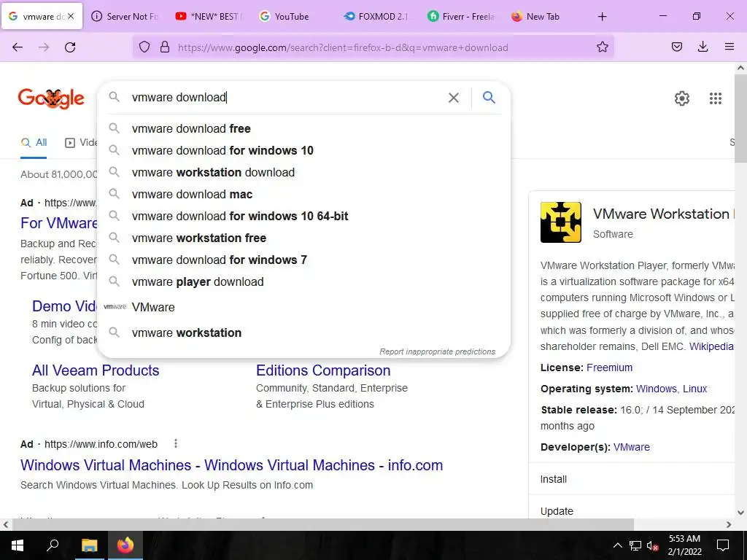Click Report inappropriate predictions
747x560 pixels.
click(438, 351)
